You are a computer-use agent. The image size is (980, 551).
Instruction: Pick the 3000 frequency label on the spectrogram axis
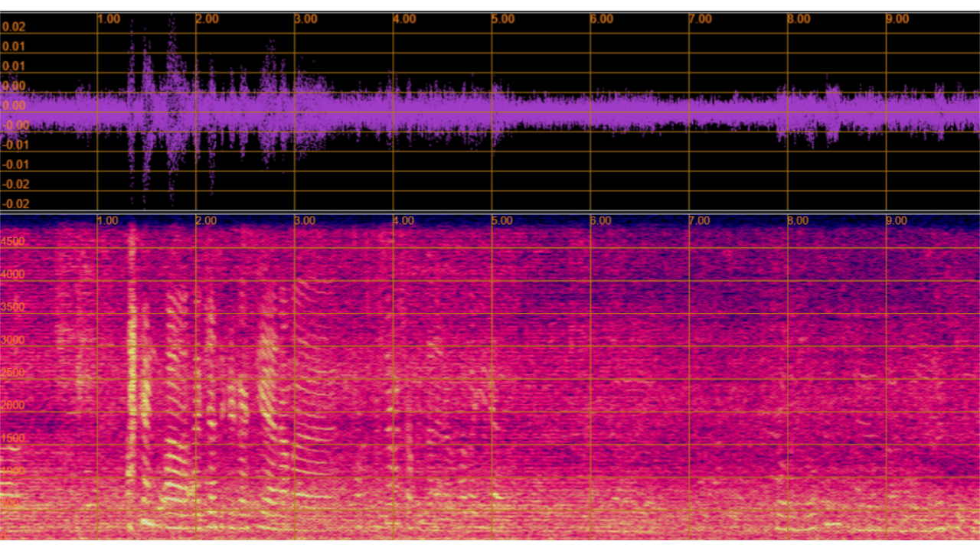13,341
